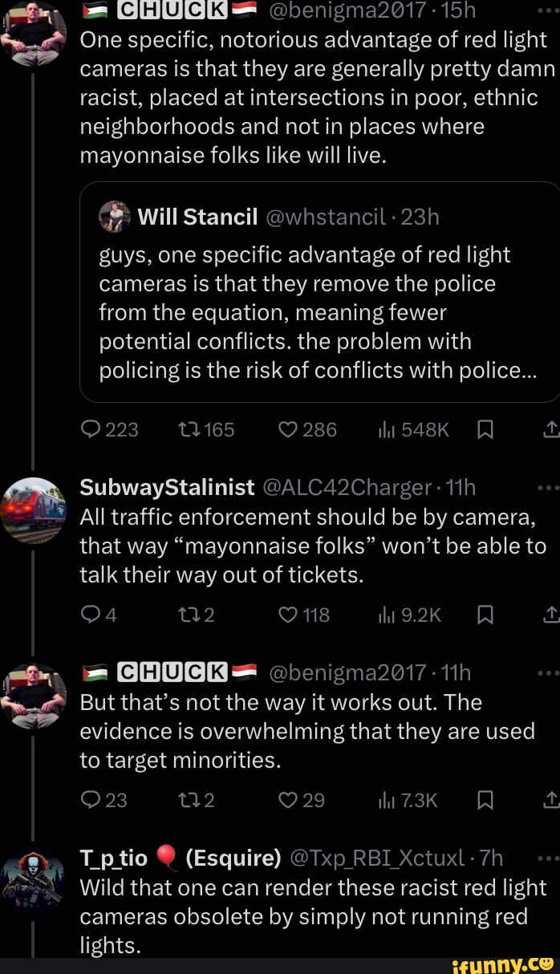Open the quoted Will Stancil tweet
This screenshot has width=560, height=974.
click(321, 313)
